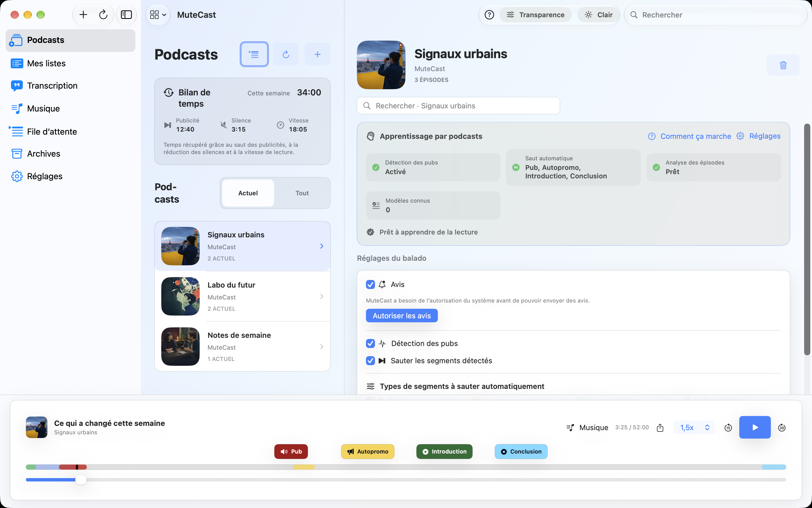The height and width of the screenshot is (508, 812).
Task: Delete the podcast with the trash icon
Action: tap(783, 65)
